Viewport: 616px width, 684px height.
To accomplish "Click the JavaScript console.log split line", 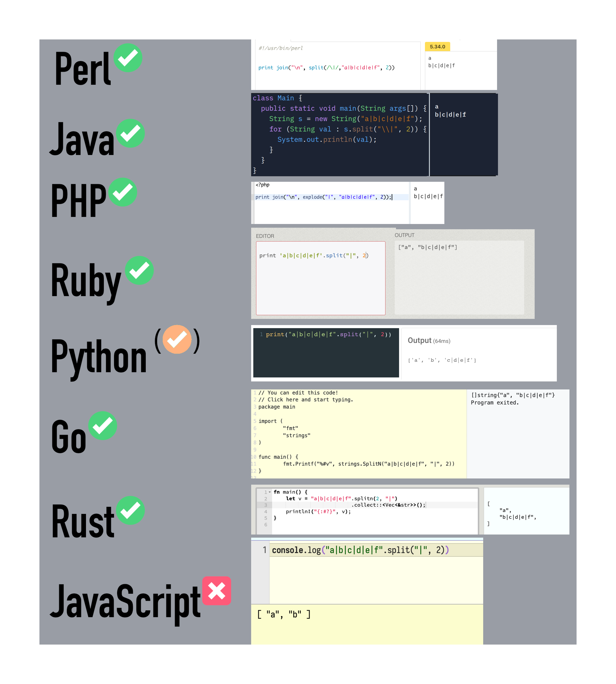I will 360,550.
